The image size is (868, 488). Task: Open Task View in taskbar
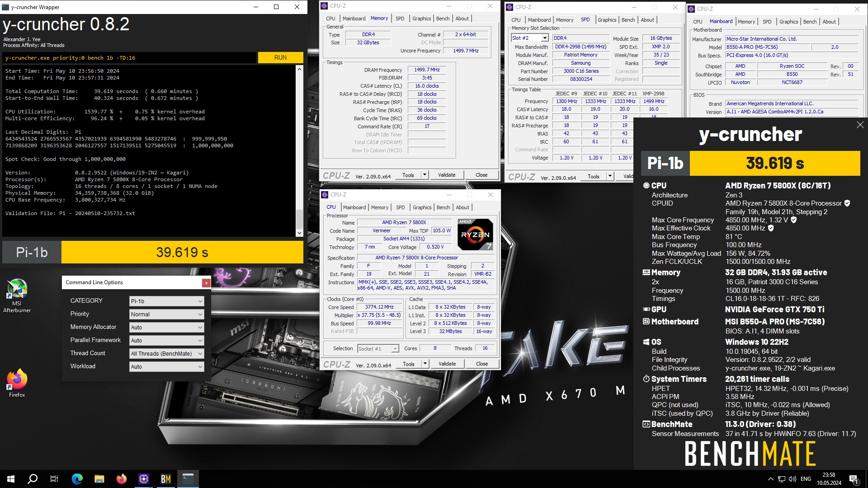click(x=54, y=479)
